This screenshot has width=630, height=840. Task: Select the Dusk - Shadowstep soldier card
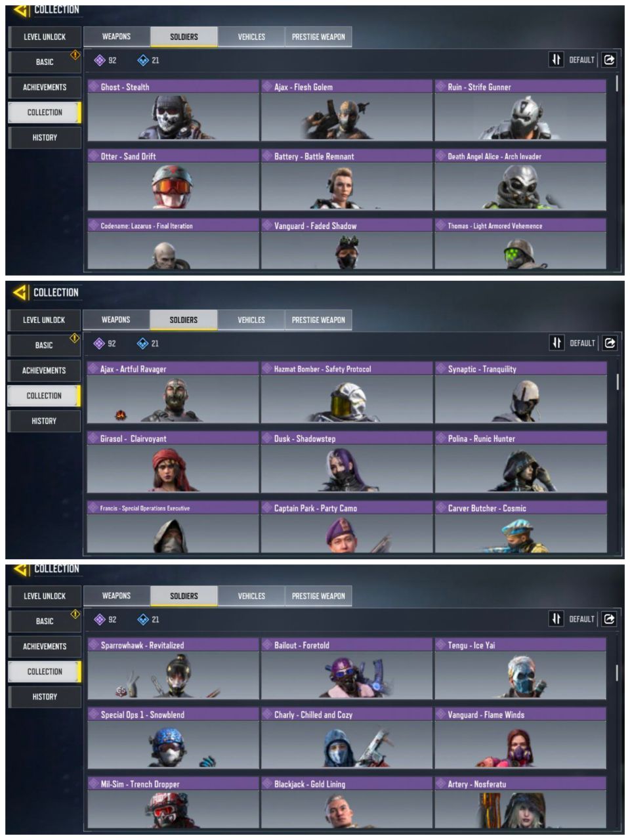click(346, 462)
